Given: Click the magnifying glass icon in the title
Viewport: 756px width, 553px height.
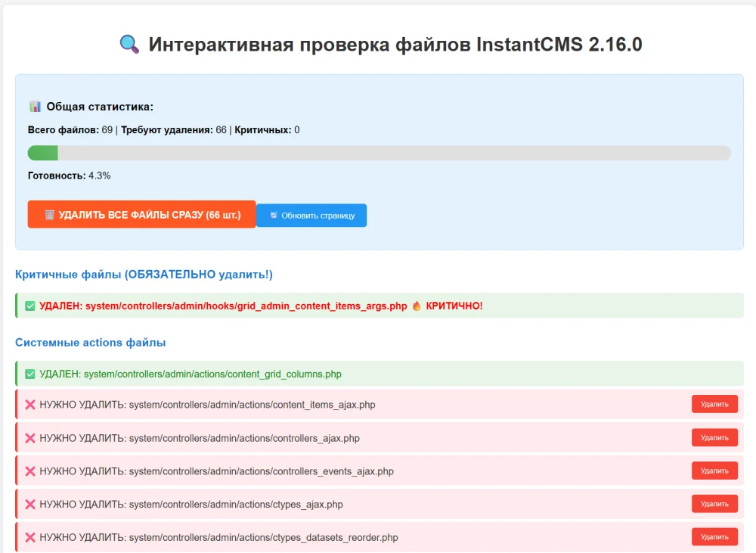Looking at the screenshot, I should coord(129,45).
